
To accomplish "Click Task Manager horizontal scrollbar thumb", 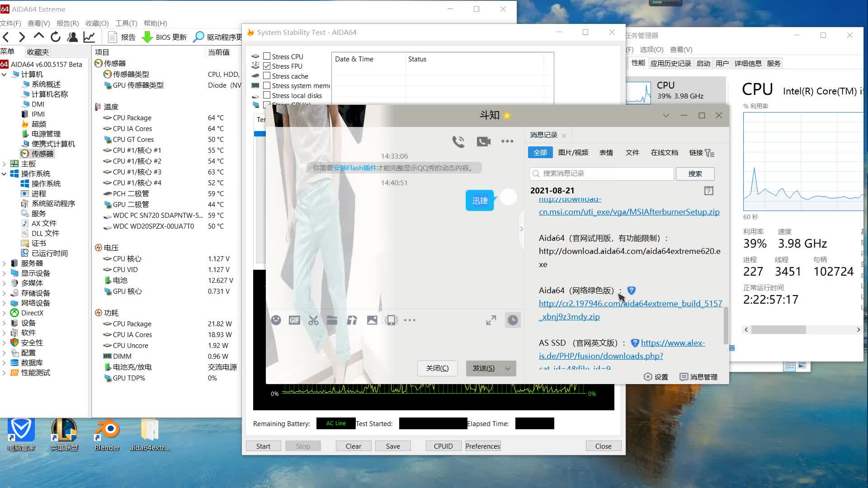I will pos(778,329).
